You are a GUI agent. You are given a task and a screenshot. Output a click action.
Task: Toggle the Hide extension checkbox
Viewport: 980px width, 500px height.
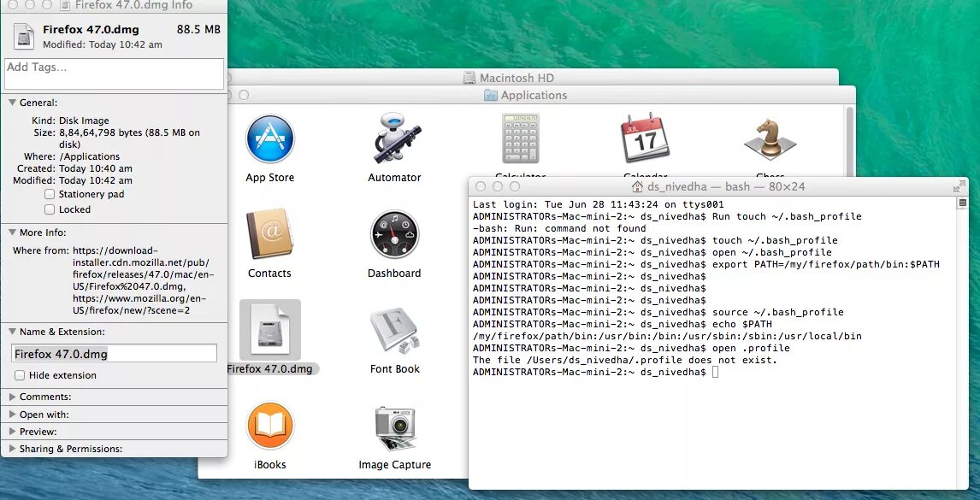point(20,375)
